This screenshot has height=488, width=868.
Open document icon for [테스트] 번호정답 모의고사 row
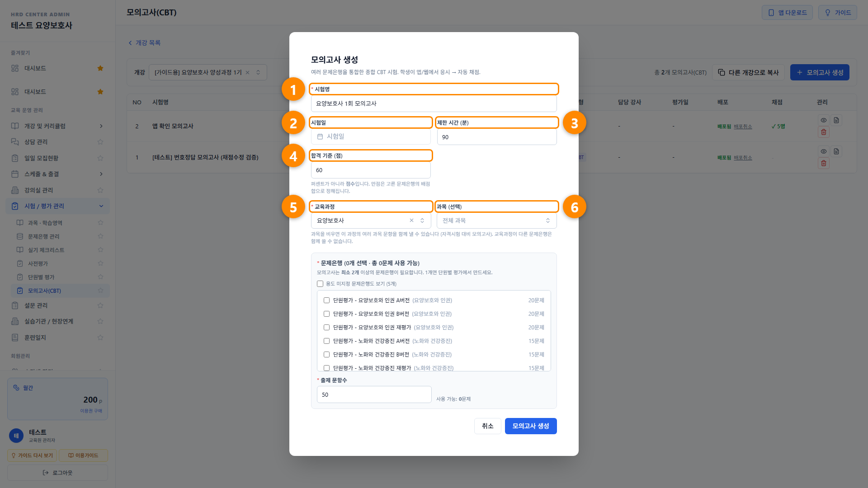pyautogui.click(x=836, y=151)
